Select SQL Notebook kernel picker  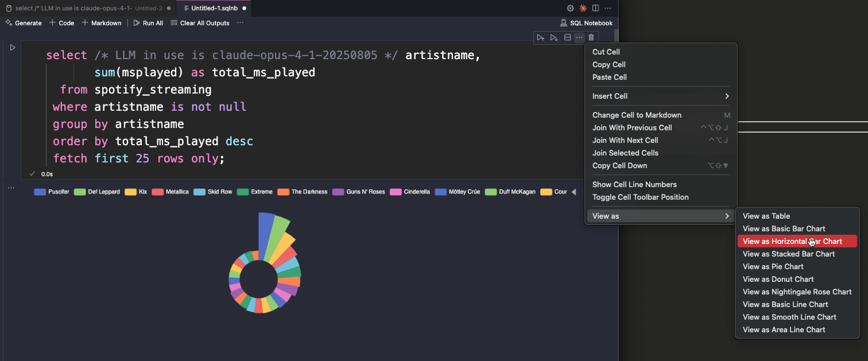coord(586,23)
